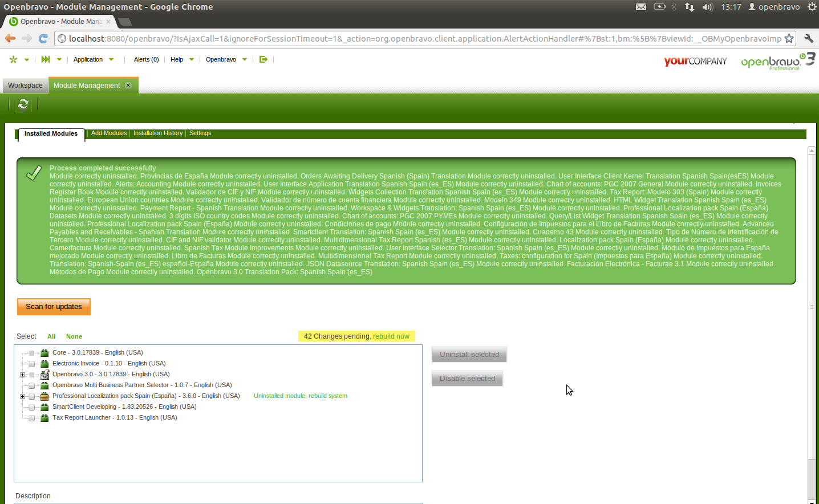Click the quick launch double-arrow icon
The image size is (819, 504).
46,59
